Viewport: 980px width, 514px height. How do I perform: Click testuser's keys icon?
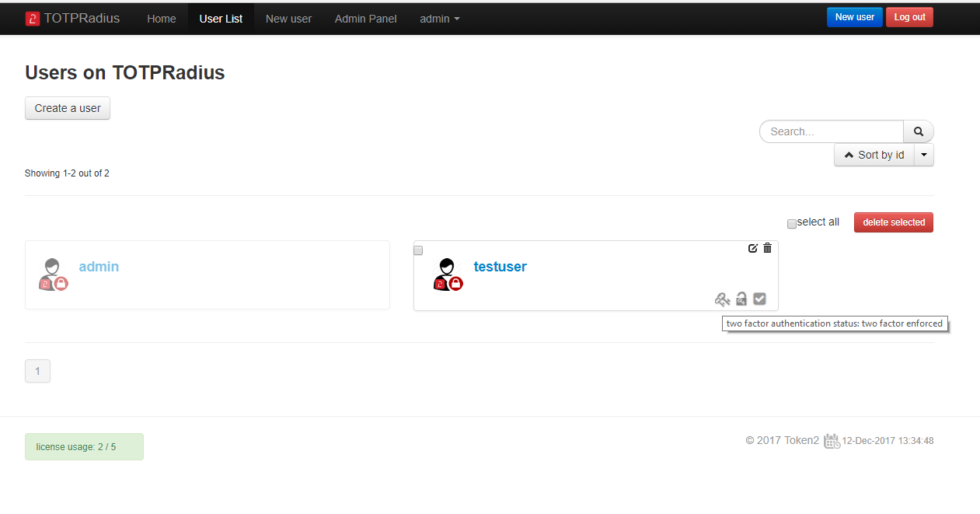tap(723, 299)
